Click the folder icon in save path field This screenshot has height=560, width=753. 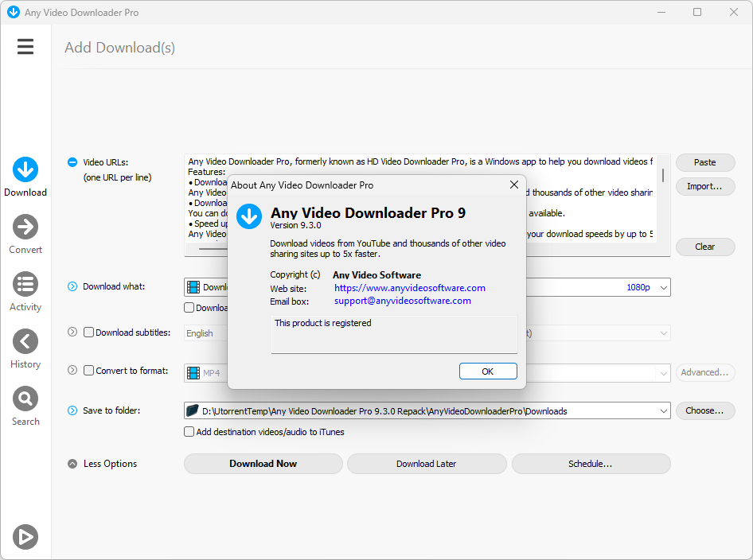click(193, 410)
